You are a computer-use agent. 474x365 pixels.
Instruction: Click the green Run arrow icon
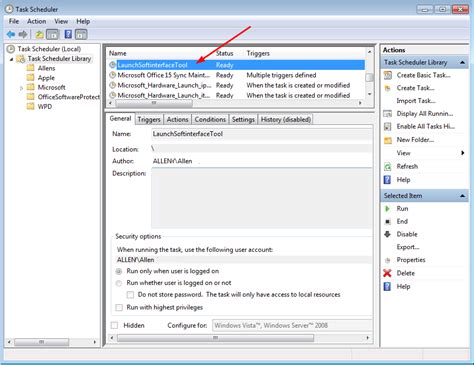tap(387, 209)
